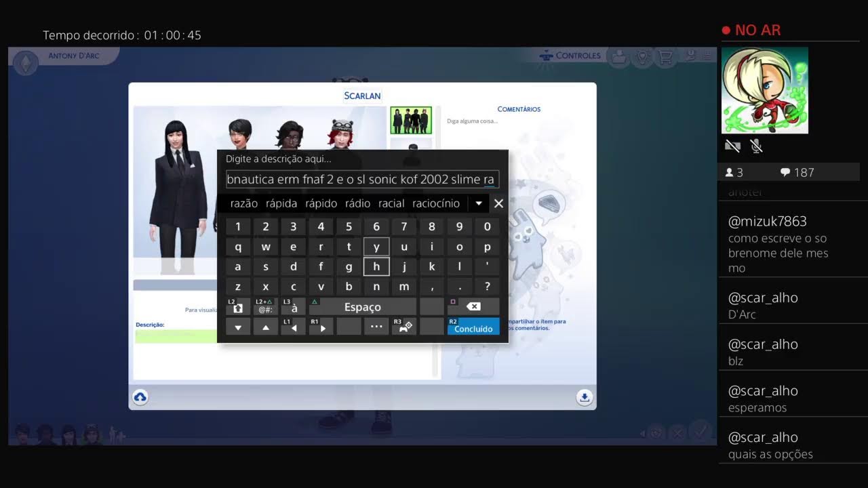Pick suggestion 'racial'
This screenshot has height=488, width=868.
coord(391,203)
